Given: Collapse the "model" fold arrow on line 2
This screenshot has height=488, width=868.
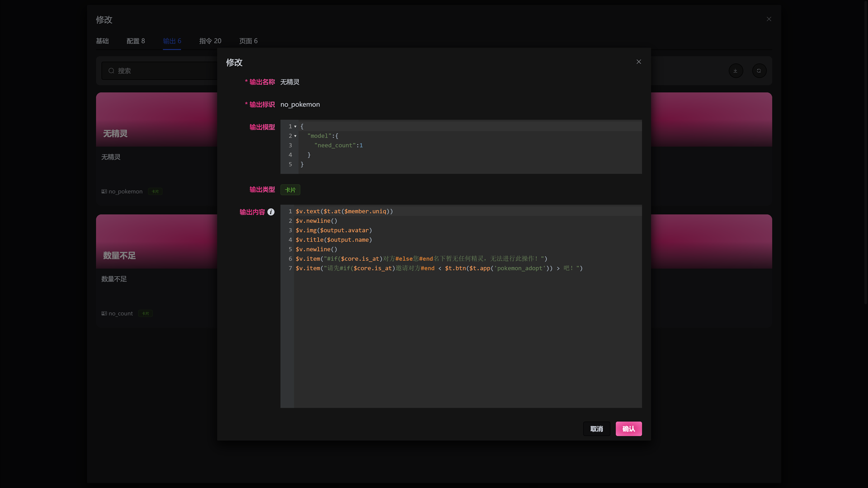Looking at the screenshot, I should [x=295, y=136].
